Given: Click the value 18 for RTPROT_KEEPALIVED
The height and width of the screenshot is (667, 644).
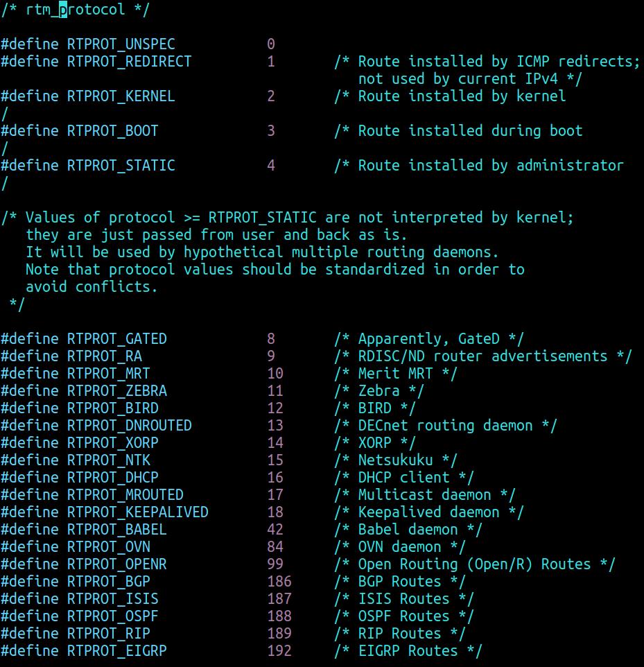Looking at the screenshot, I should [275, 512].
